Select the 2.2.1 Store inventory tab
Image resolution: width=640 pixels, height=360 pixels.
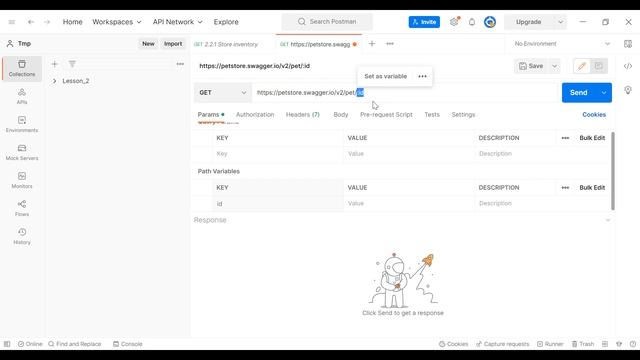click(226, 44)
